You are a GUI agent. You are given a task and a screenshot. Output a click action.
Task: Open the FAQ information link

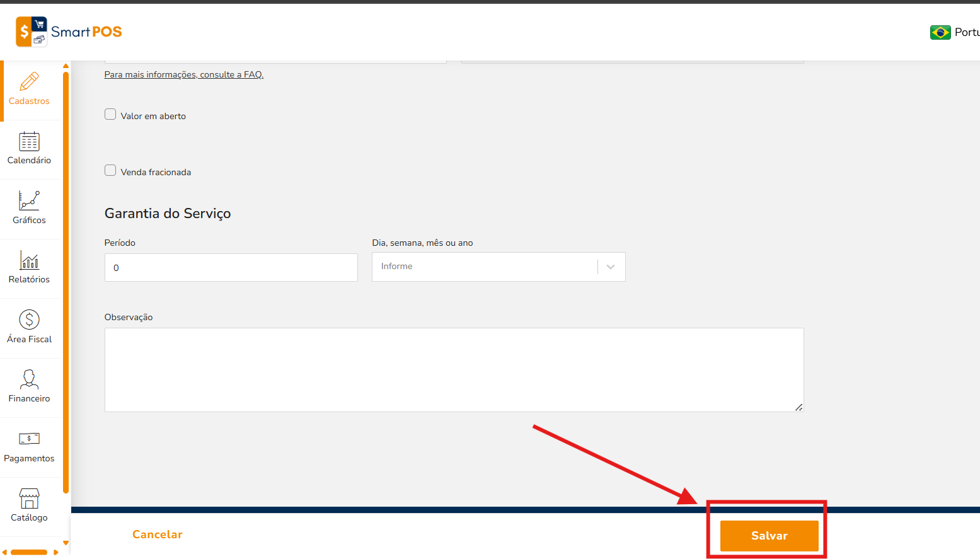(184, 74)
